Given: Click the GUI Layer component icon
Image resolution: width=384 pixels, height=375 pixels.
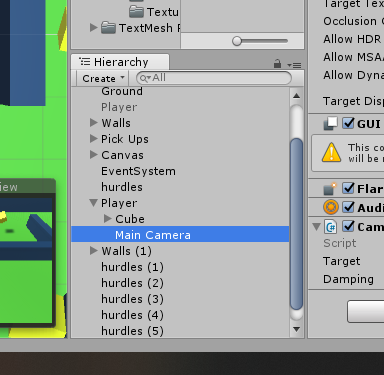Looking at the screenshot, I should coord(330,124).
